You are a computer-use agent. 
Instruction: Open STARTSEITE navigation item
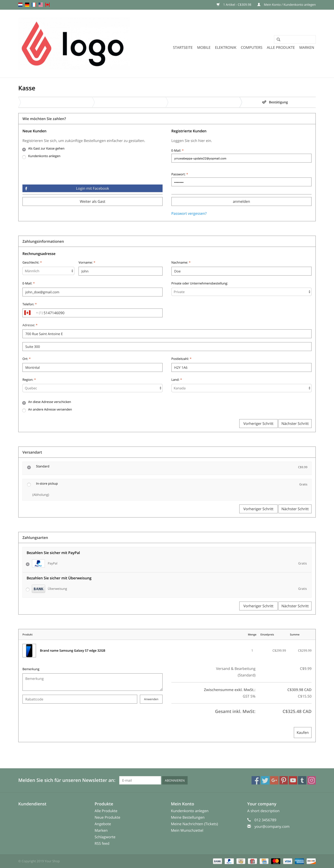coord(183,47)
